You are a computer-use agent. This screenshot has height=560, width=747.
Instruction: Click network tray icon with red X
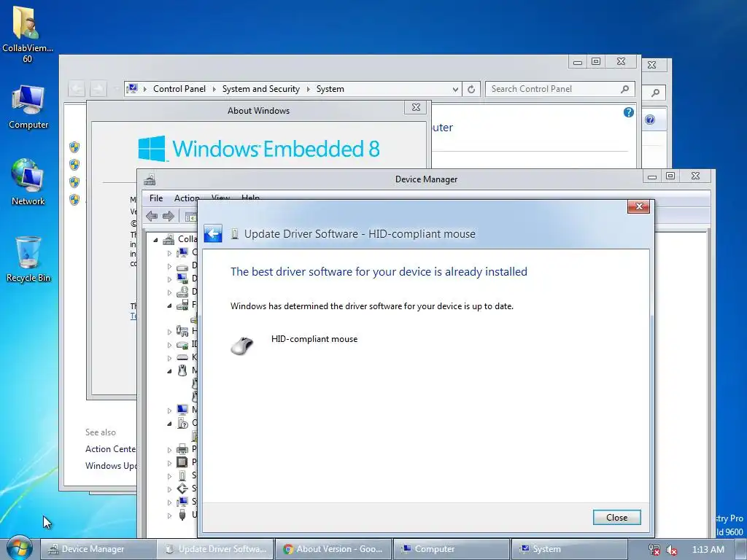pos(654,550)
